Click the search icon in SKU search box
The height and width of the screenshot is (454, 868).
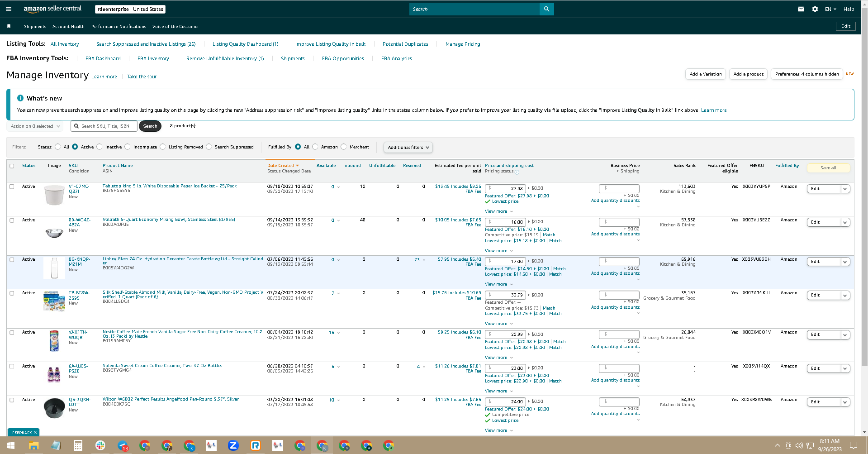click(76, 126)
